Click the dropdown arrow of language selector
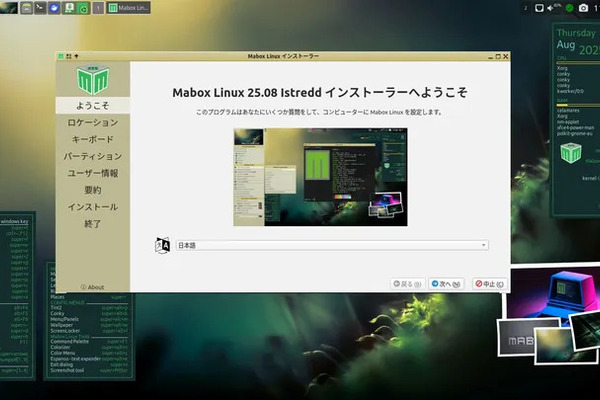The image size is (600, 400). click(x=484, y=244)
